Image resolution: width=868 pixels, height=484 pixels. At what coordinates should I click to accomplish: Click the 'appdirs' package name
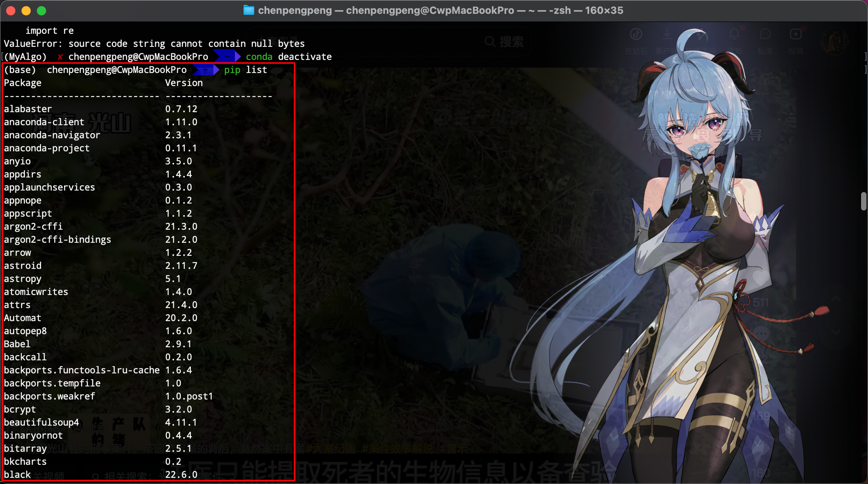[23, 174]
